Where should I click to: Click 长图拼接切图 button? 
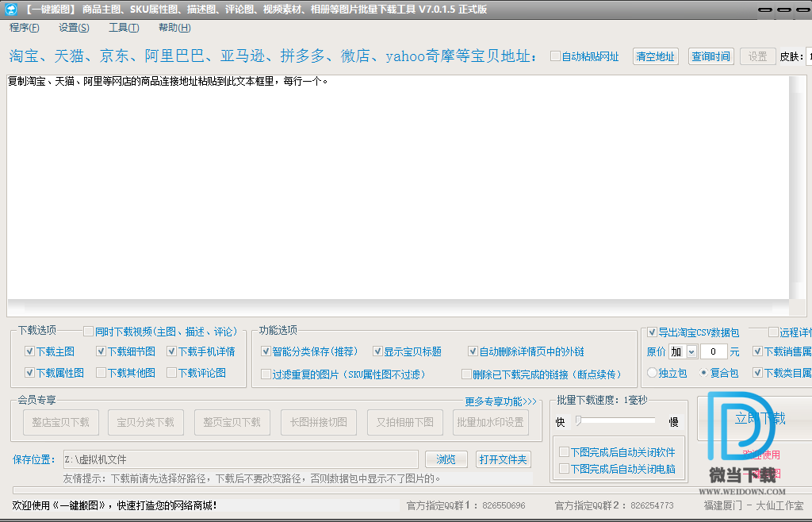click(x=319, y=423)
